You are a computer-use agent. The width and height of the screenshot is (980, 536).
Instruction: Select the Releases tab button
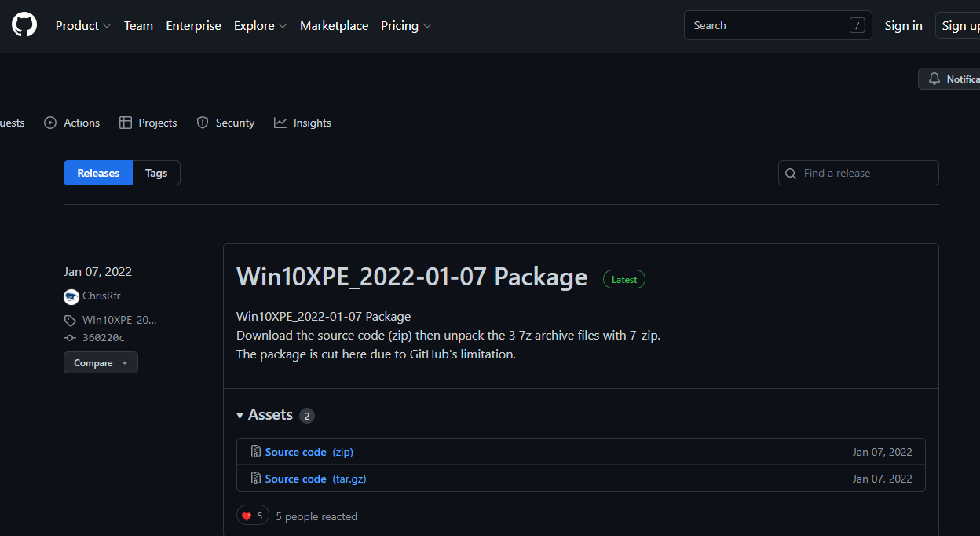pos(98,173)
